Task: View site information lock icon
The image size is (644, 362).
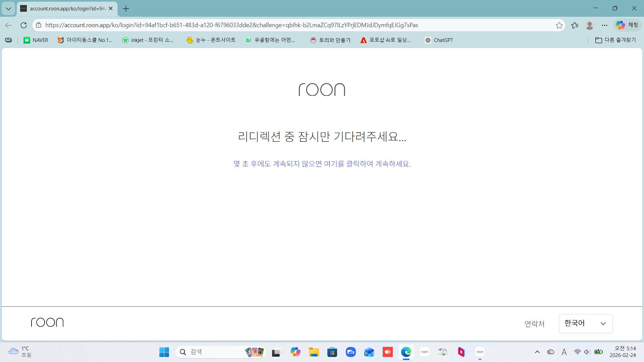Action: [39, 25]
